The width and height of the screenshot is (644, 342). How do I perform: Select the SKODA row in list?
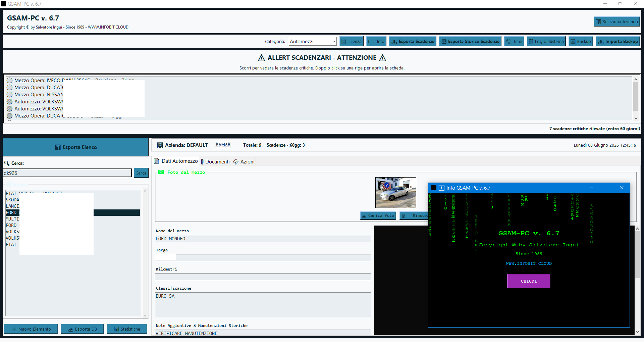(72, 200)
